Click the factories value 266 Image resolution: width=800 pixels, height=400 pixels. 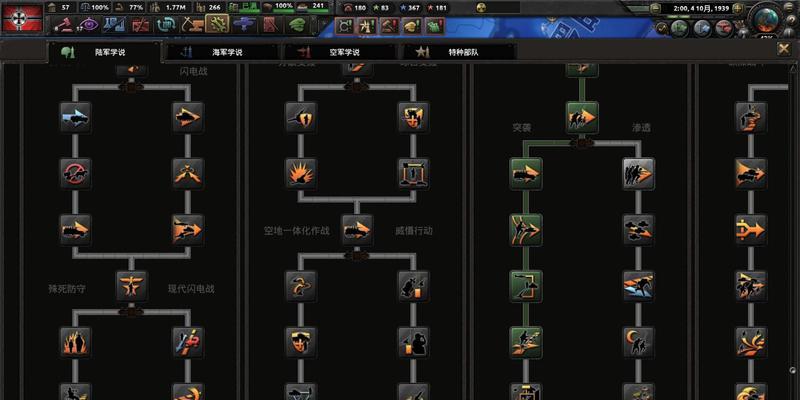tap(214, 8)
